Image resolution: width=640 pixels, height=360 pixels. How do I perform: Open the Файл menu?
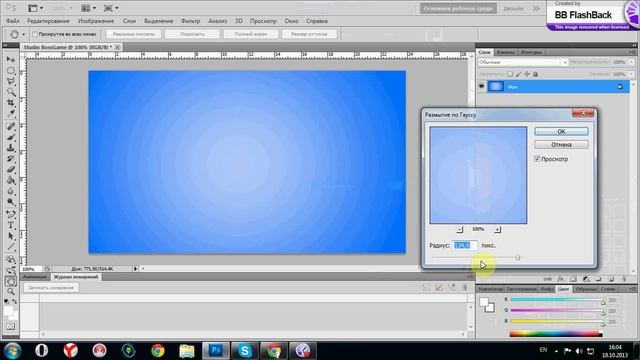click(12, 21)
